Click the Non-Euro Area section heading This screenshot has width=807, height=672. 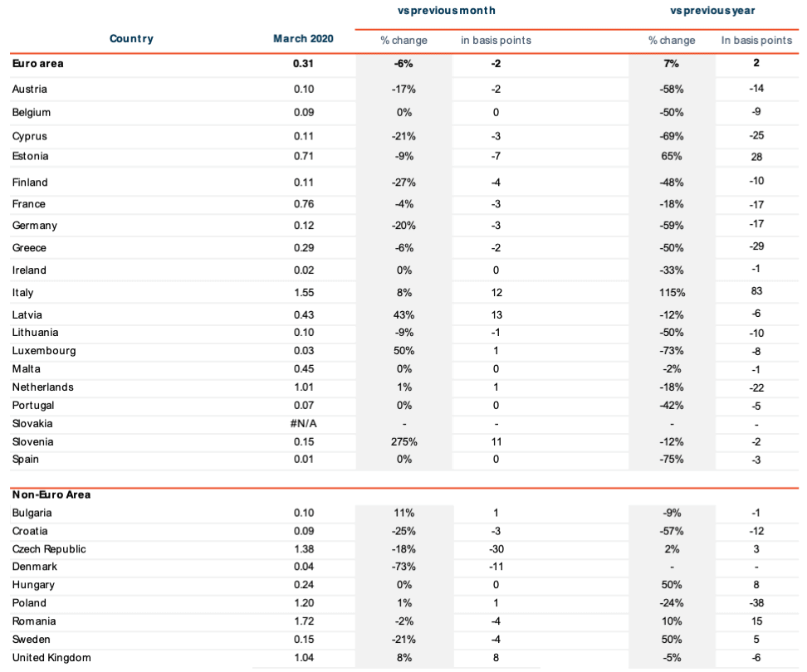[51, 494]
